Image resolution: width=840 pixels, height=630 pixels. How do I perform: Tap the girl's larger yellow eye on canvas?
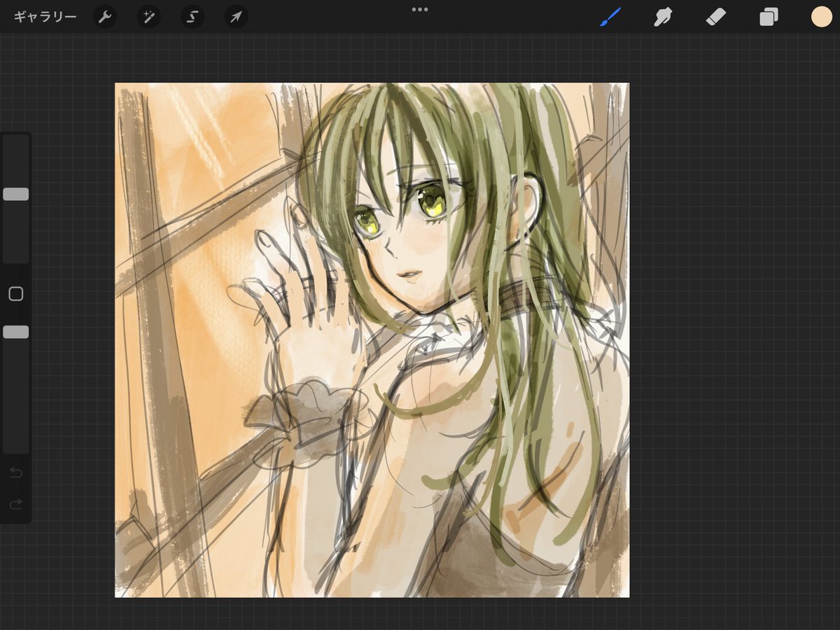tap(432, 203)
